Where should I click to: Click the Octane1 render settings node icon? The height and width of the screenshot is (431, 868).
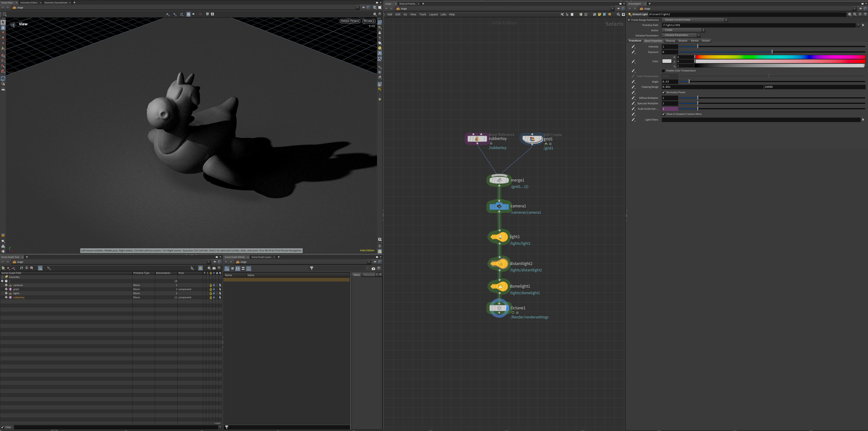[499, 308]
